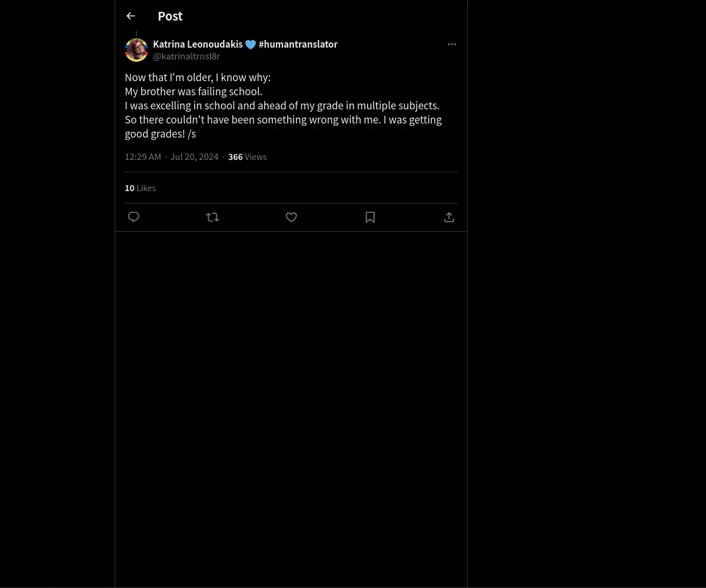Click the "good grades! /s" line
706x588 pixels.
160,134
